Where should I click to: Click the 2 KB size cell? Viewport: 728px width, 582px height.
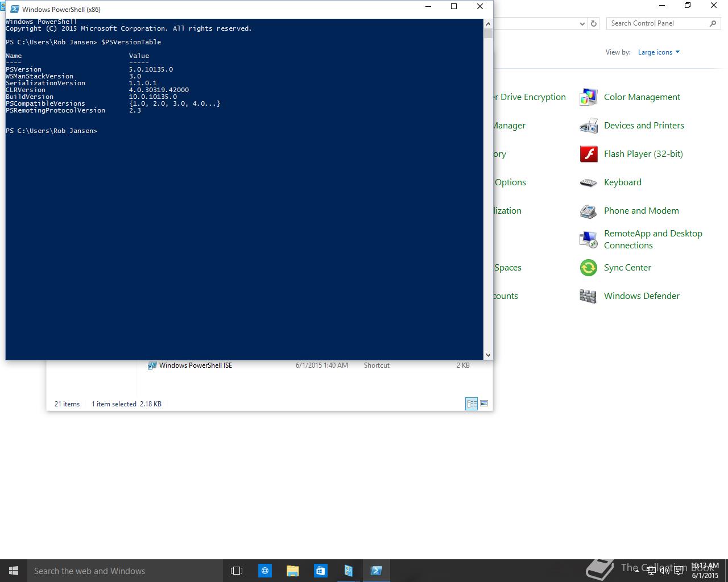463,365
